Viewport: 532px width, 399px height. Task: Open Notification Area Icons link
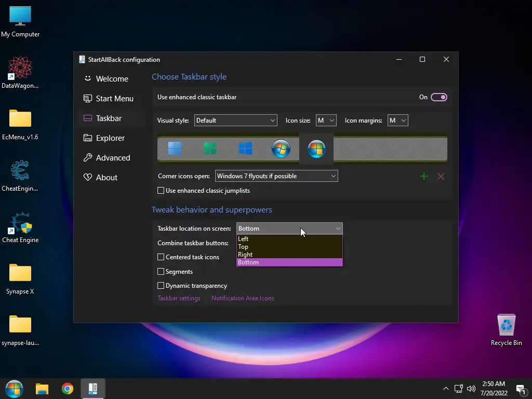point(243,298)
